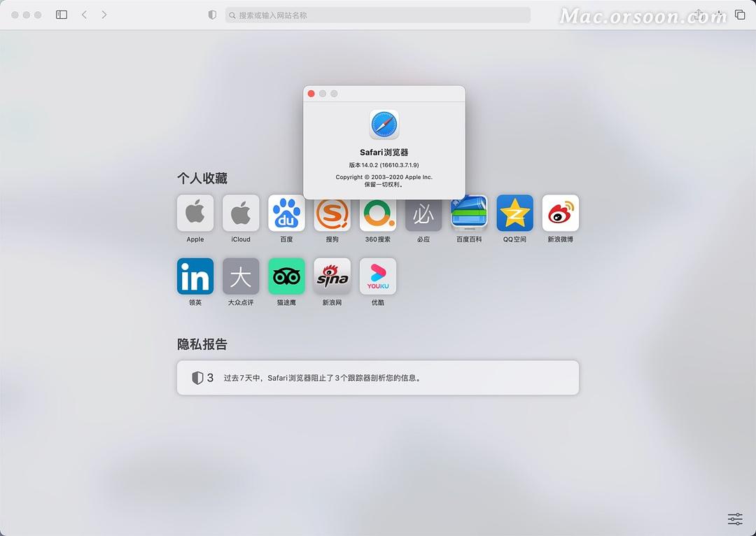Open the 新浪网 favorite
Image resolution: width=756 pixels, height=536 pixels.
pos(332,276)
